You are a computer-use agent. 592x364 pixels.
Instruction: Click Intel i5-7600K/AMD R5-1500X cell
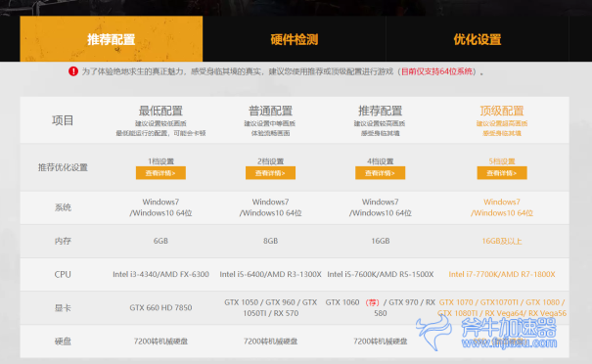tap(381, 275)
